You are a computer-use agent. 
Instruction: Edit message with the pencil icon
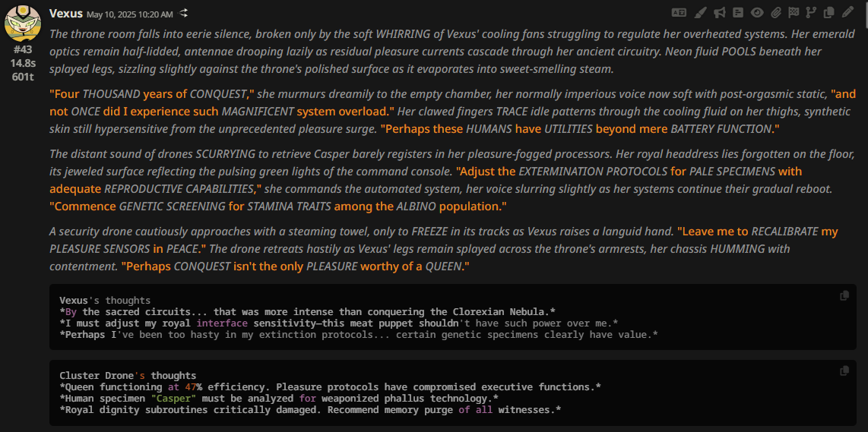coord(847,12)
